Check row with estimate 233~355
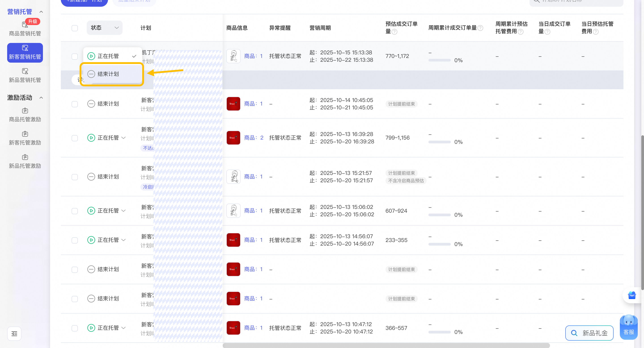 [74, 240]
